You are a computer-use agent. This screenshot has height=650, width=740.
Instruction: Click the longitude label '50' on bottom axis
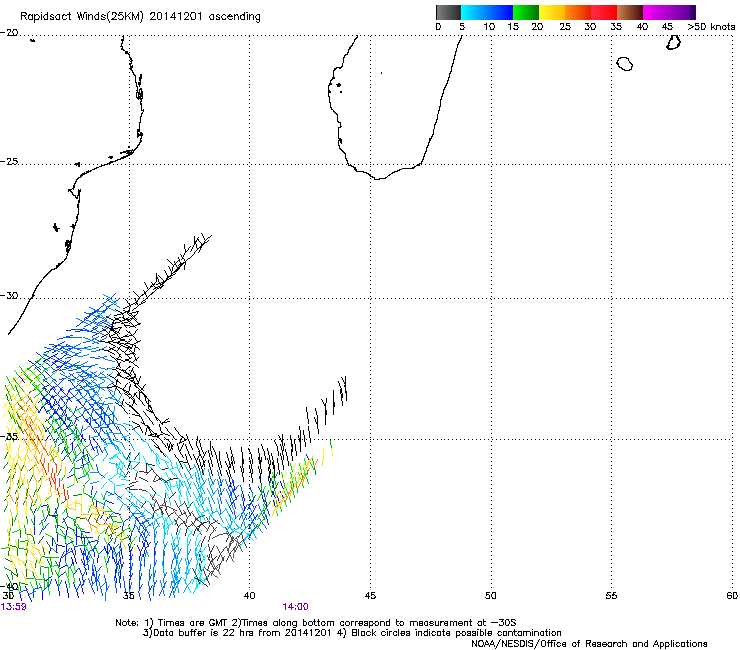[491, 596]
